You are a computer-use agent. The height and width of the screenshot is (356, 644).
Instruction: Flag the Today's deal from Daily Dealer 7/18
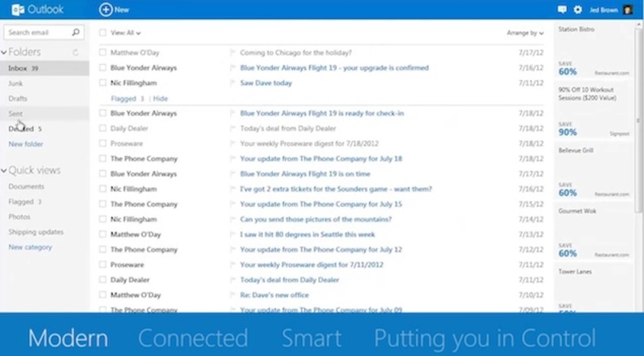[233, 128]
